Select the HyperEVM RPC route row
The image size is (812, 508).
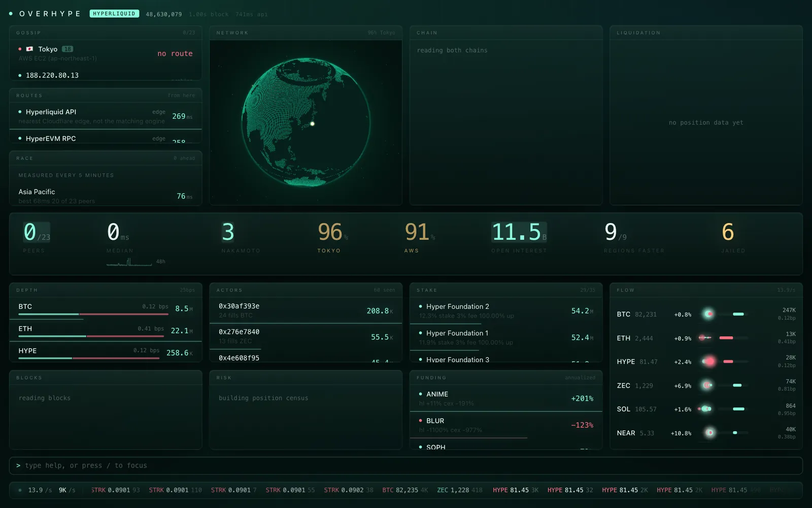point(106,137)
